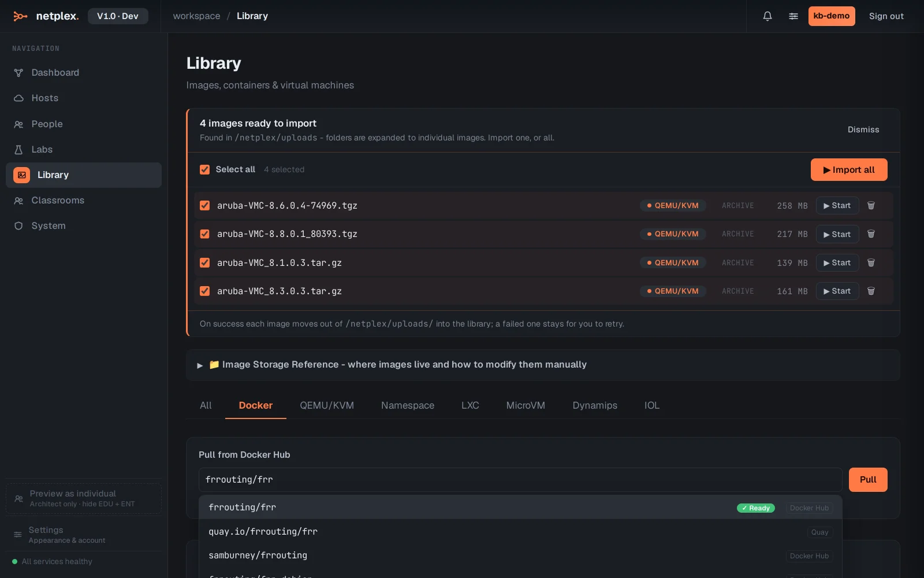Viewport: 924px width, 578px height.
Task: Start import of aruba-VMC-8.8.0.1_80393.tgz
Action: 837,234
